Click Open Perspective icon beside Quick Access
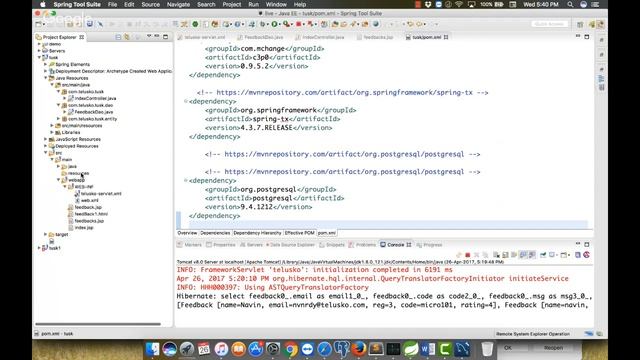 580,24
